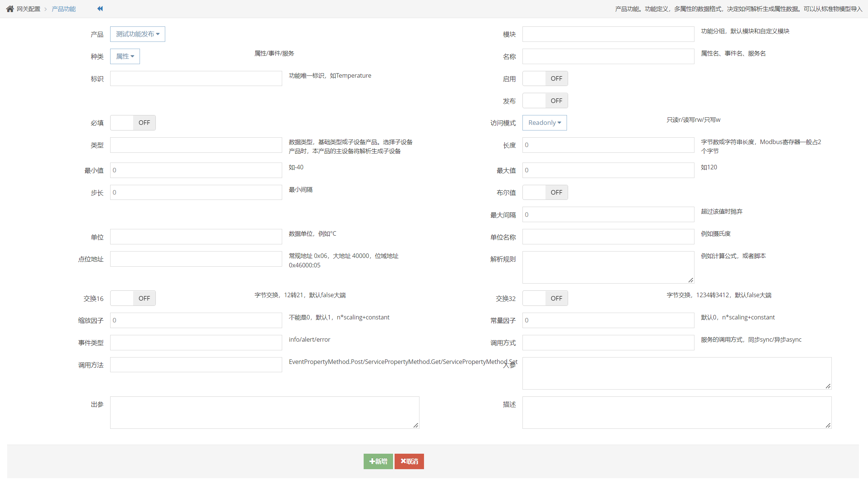Open the Readonly access mode dropdown
The image size is (868, 485).
click(x=544, y=123)
